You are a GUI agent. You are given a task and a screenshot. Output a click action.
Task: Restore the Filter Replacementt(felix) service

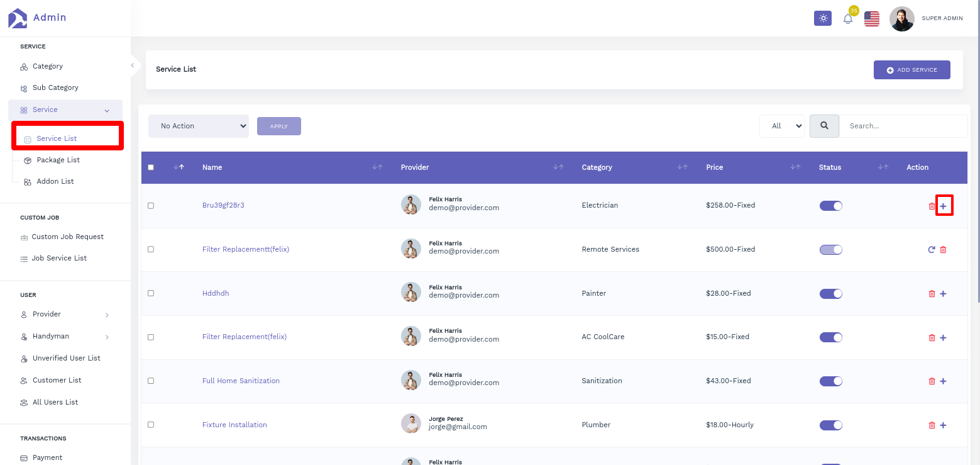coord(932,250)
